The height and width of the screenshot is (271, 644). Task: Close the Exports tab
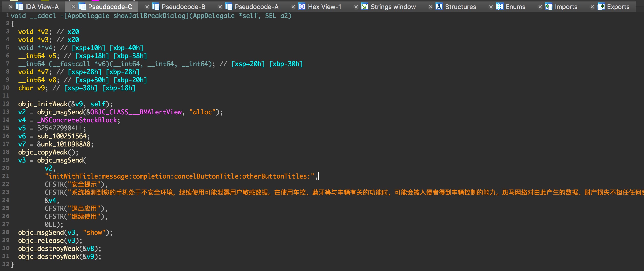pyautogui.click(x=592, y=7)
